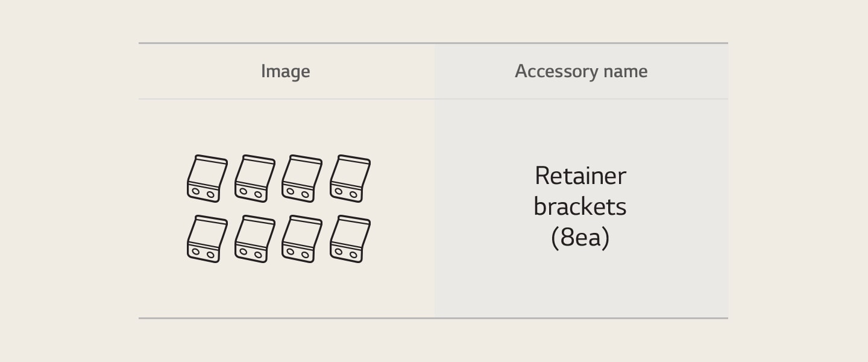Select the third bracket icon in the top row
868x362 pixels.
pos(301,179)
